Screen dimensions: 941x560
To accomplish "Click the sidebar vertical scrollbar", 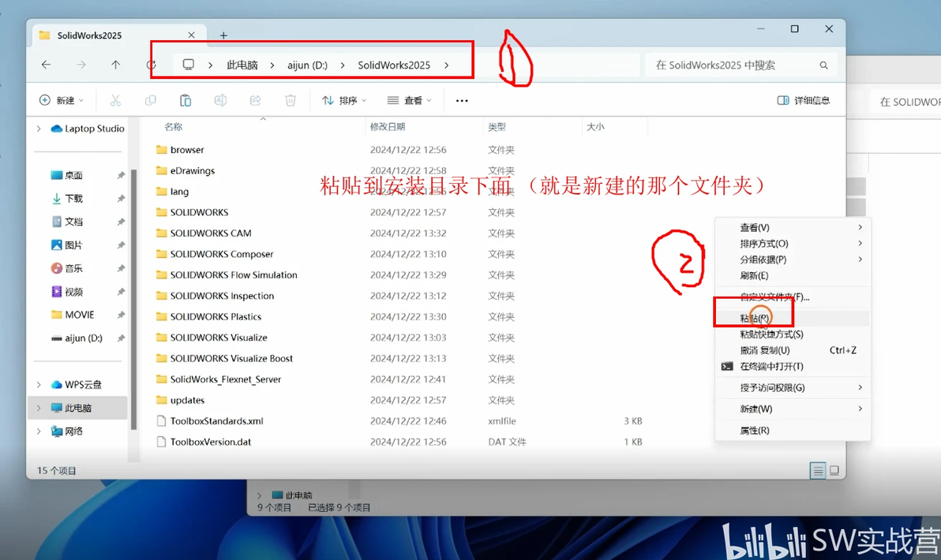I will pyautogui.click(x=134, y=298).
